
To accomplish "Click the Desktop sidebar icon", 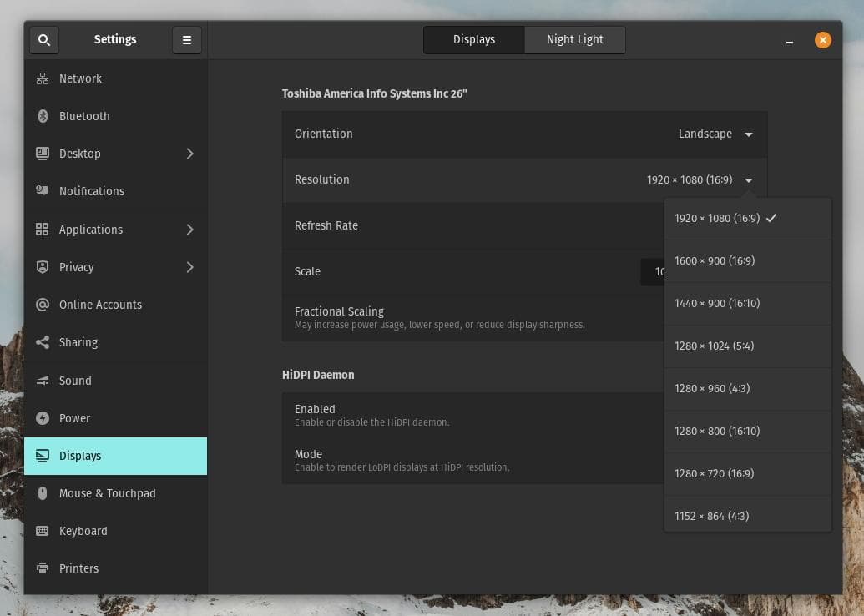I will [43, 154].
